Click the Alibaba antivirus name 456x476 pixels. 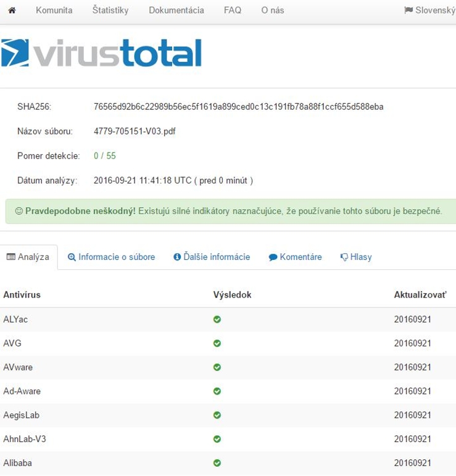point(18,463)
